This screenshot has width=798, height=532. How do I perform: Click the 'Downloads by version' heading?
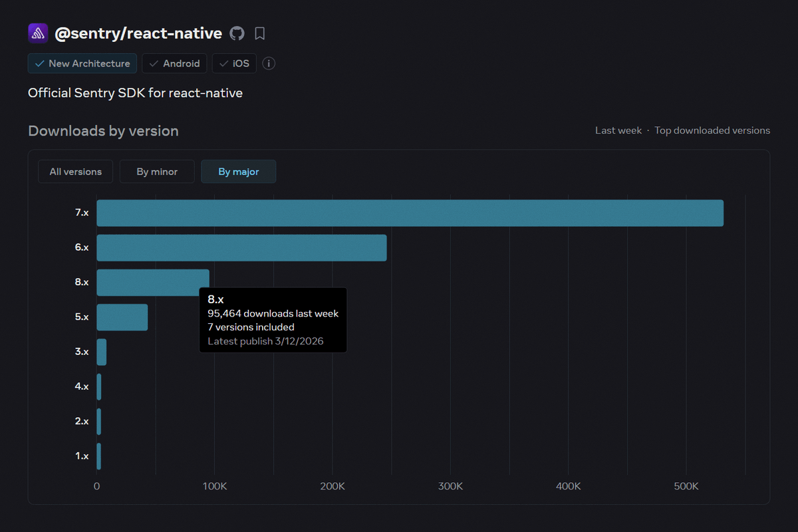click(103, 131)
